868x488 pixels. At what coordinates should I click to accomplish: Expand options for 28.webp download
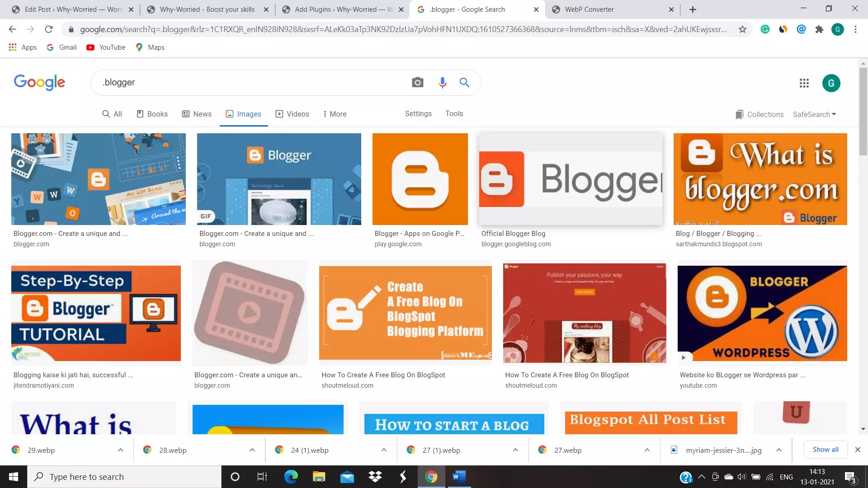252,450
